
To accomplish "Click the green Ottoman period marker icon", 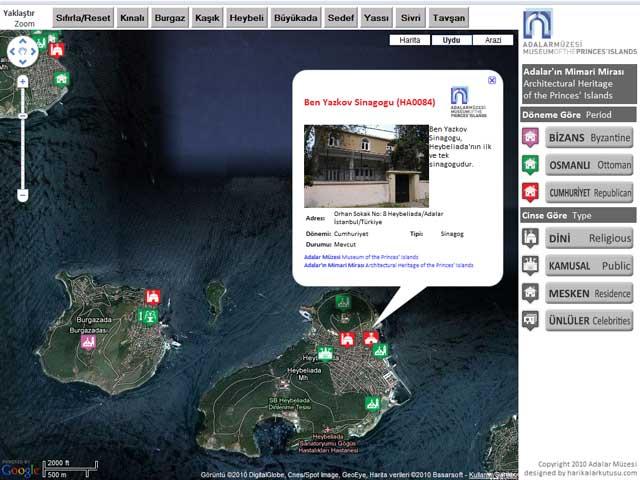I will (530, 164).
